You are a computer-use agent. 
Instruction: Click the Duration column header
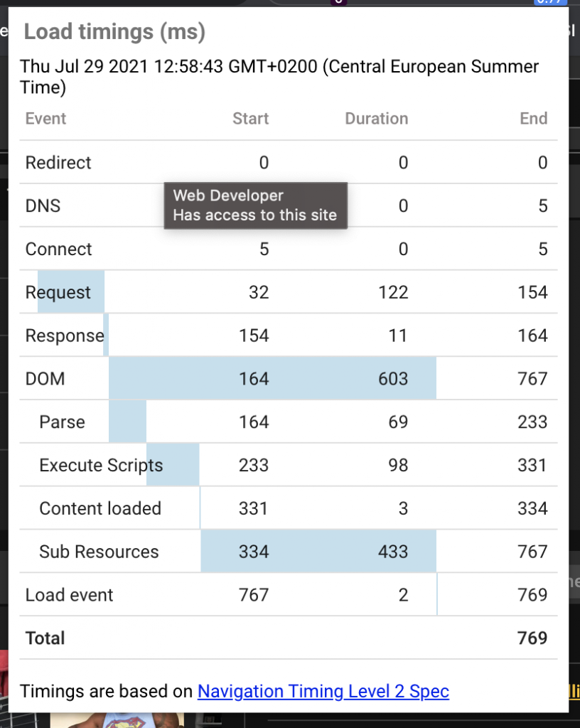click(x=376, y=119)
